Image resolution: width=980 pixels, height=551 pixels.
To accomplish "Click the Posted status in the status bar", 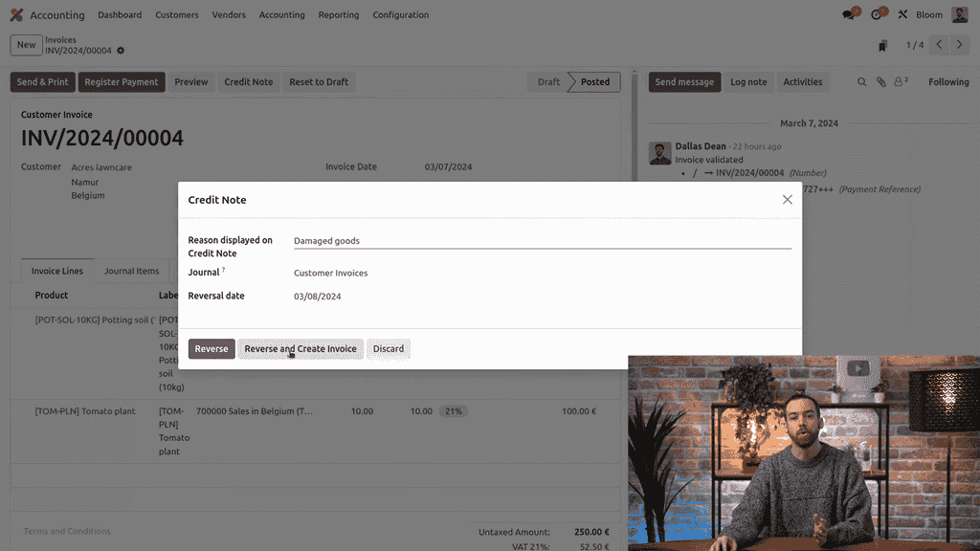I will pyautogui.click(x=593, y=81).
